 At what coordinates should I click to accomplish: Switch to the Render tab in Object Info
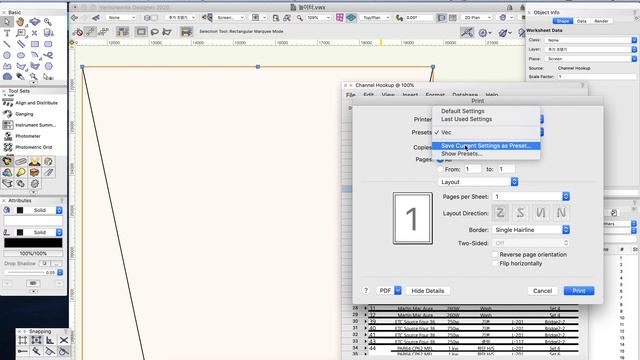pyautogui.click(x=601, y=21)
